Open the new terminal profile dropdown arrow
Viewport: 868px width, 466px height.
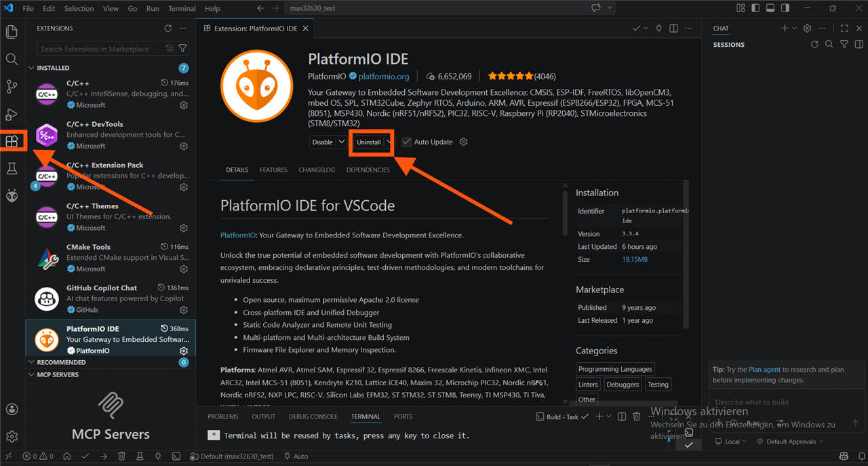609,416
